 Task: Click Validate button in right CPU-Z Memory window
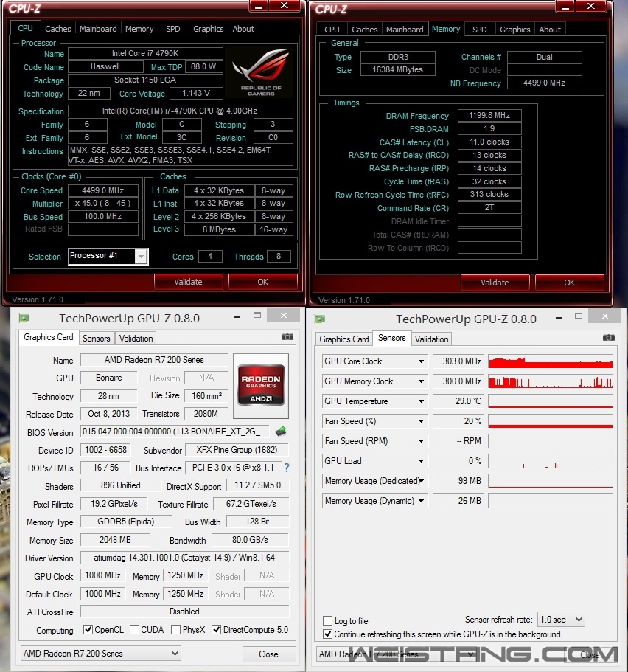(x=495, y=283)
